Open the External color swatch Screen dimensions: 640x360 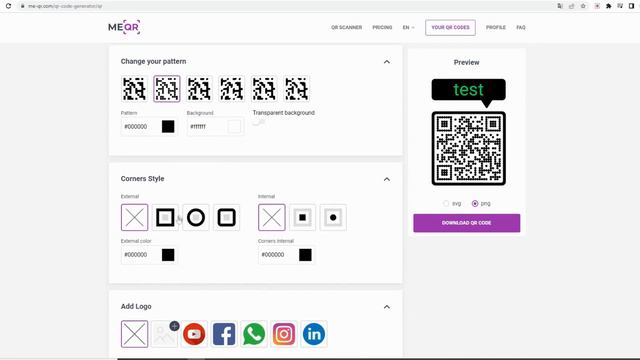pos(168,255)
